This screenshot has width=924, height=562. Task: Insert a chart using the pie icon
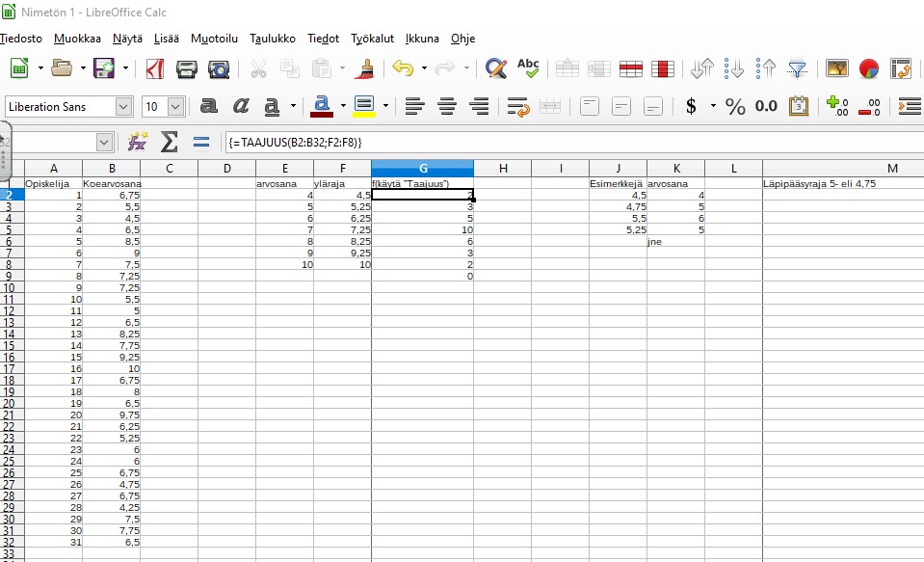pos(869,68)
